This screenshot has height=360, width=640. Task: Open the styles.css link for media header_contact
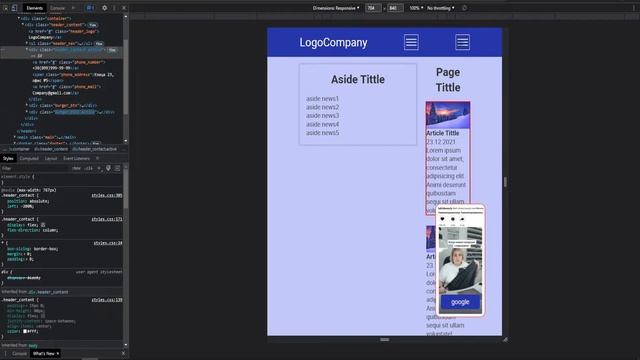(107, 196)
